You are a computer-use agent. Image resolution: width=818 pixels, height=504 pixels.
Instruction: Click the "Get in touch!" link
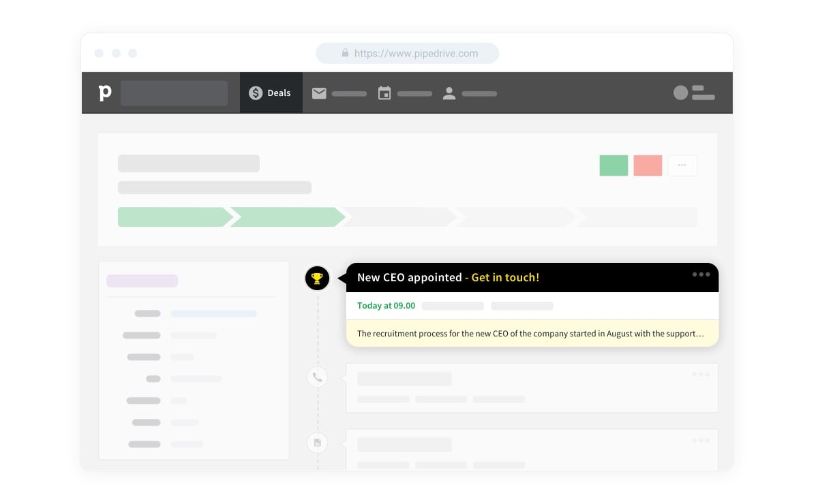point(505,278)
